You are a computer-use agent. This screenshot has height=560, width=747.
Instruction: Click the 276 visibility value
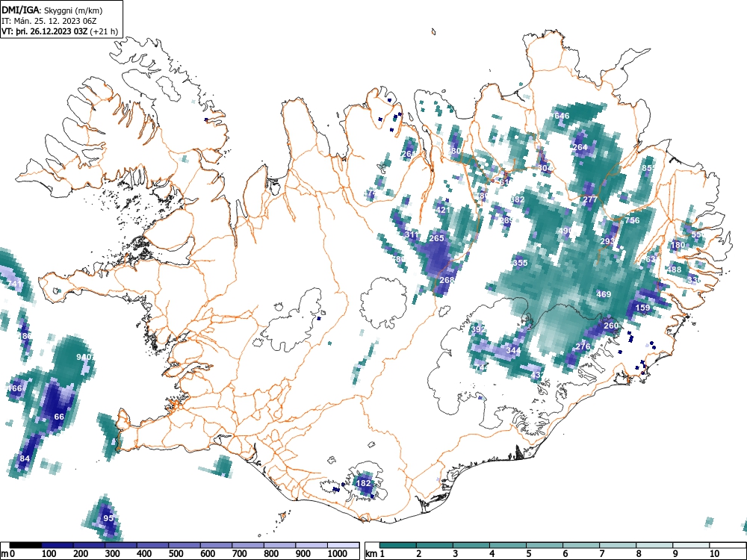pos(583,346)
